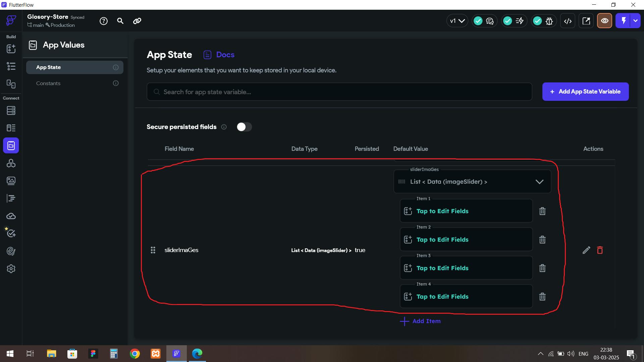Select App State in App Values panel
Image resolution: width=644 pixels, height=362 pixels.
[48, 67]
